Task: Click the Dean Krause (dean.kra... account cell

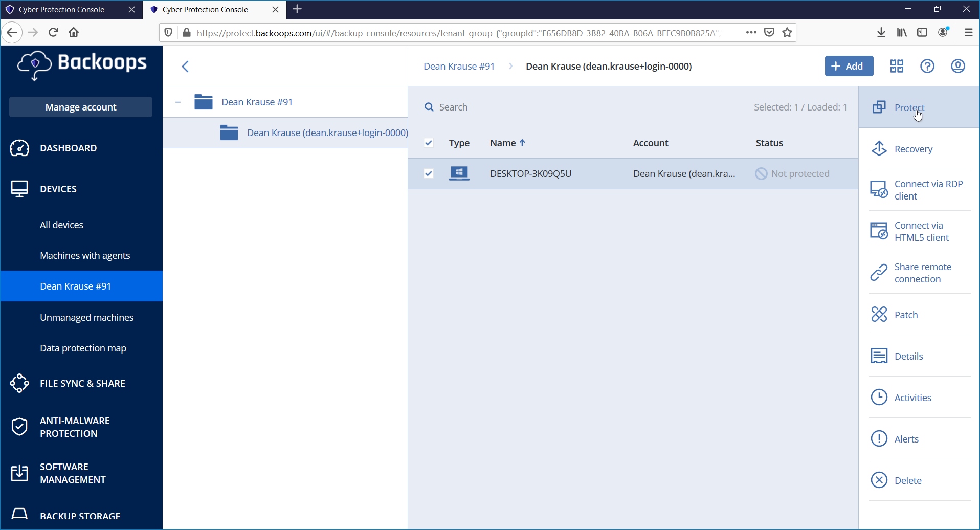Action: point(684,173)
